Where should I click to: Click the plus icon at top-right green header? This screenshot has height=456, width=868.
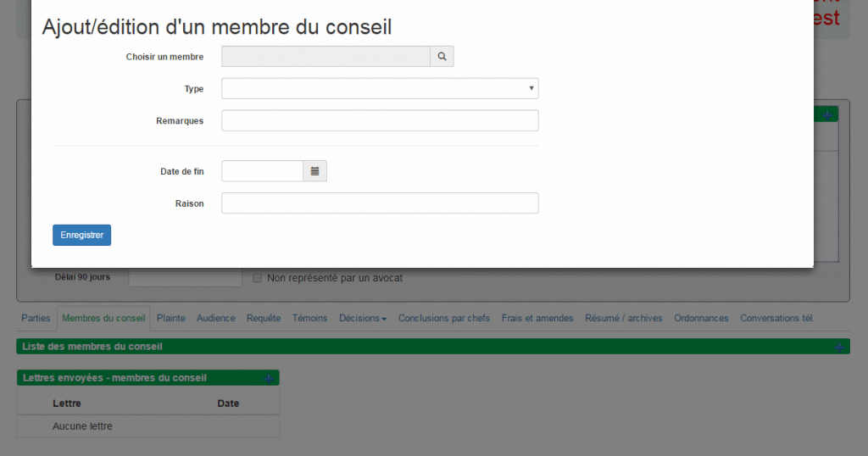(x=827, y=115)
